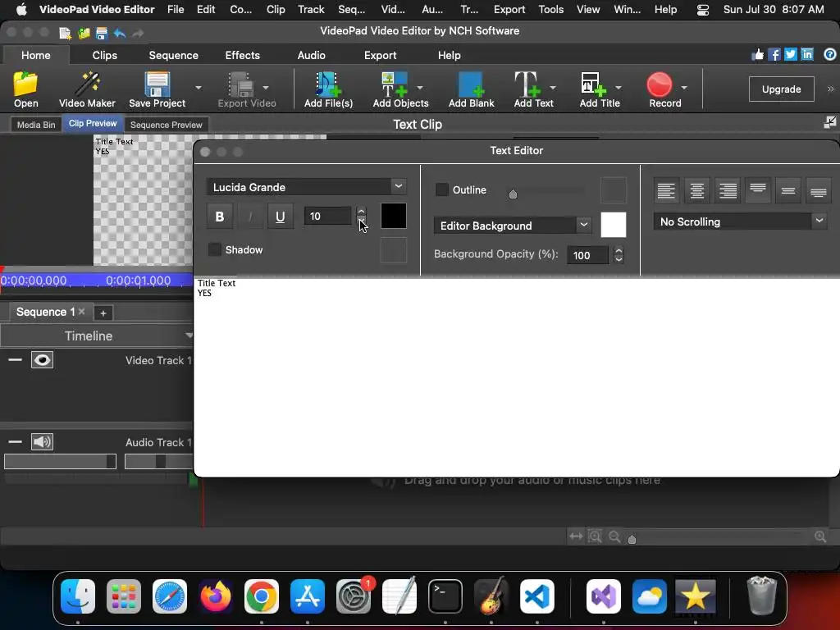Viewport: 840px width, 630px height.
Task: Click the undo arrow in title bar
Action: point(120,33)
